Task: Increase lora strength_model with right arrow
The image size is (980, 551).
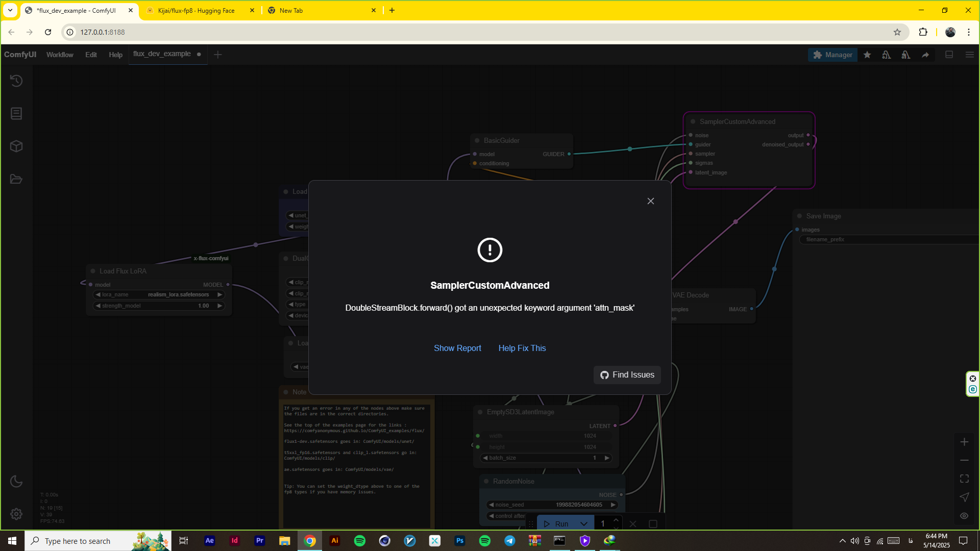Action: pyautogui.click(x=220, y=306)
